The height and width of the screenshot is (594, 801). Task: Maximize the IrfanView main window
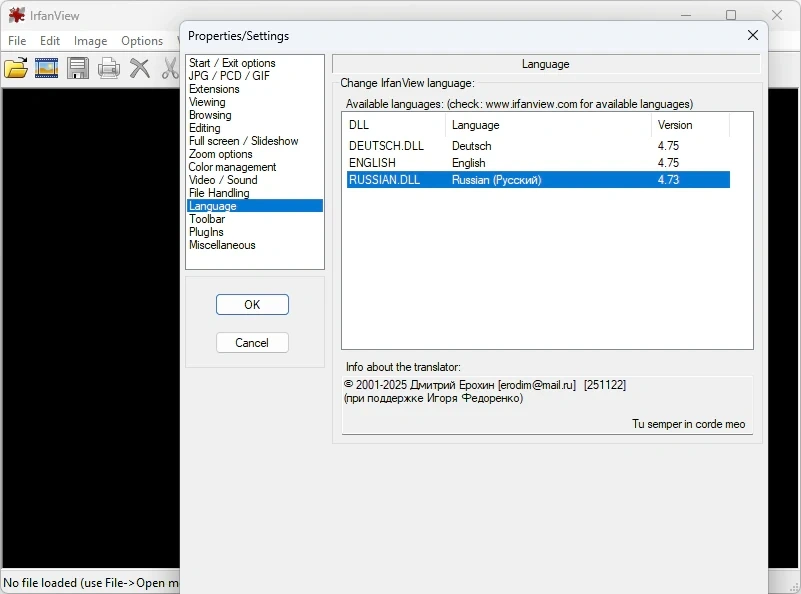pos(731,15)
